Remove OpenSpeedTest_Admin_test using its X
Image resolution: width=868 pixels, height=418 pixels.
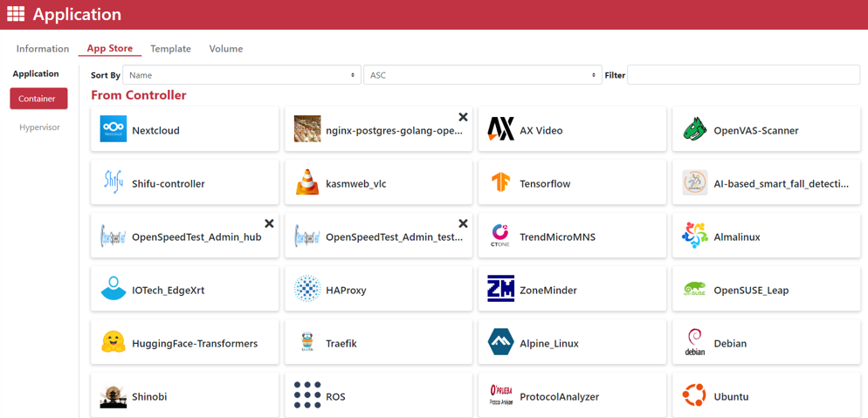[x=464, y=223]
